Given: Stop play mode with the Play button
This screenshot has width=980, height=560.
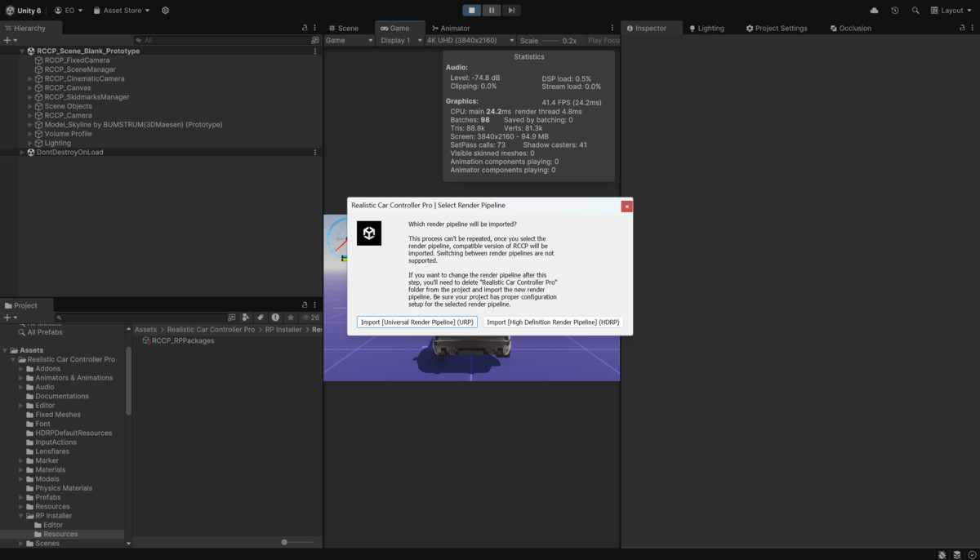Looking at the screenshot, I should click(x=471, y=11).
